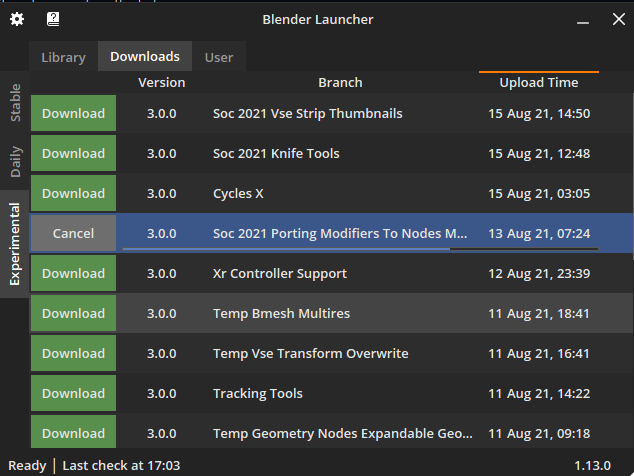Switch to the Library tab
Image resolution: width=634 pixels, height=476 pixels.
tap(63, 57)
